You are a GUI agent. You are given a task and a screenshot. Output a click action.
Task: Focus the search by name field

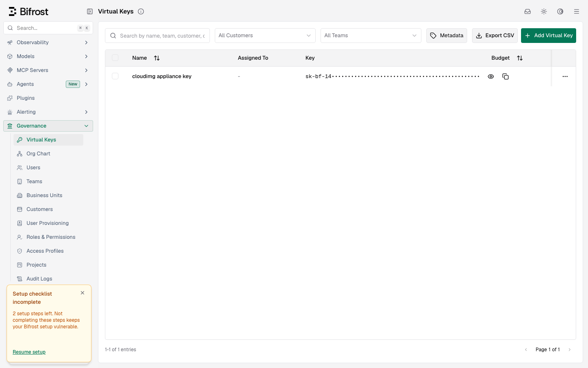pos(157,36)
